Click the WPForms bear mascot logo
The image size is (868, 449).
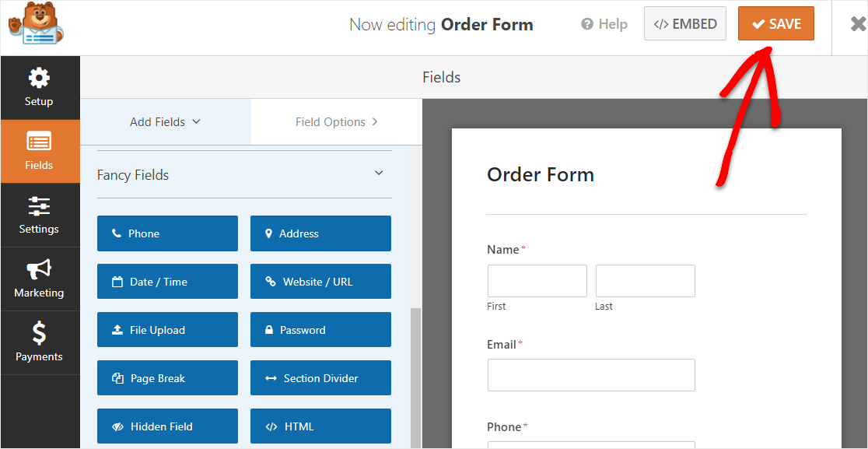pyautogui.click(x=35, y=23)
